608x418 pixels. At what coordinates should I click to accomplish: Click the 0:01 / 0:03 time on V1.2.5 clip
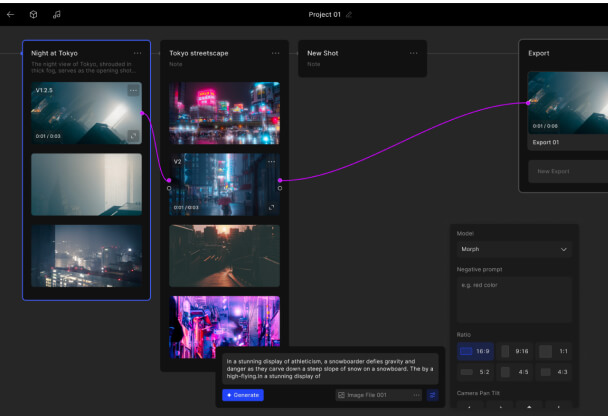point(48,136)
